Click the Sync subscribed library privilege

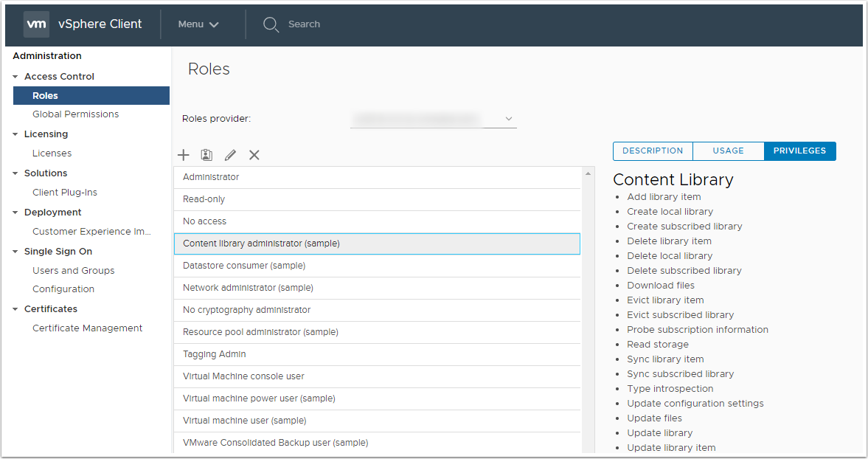(x=681, y=374)
